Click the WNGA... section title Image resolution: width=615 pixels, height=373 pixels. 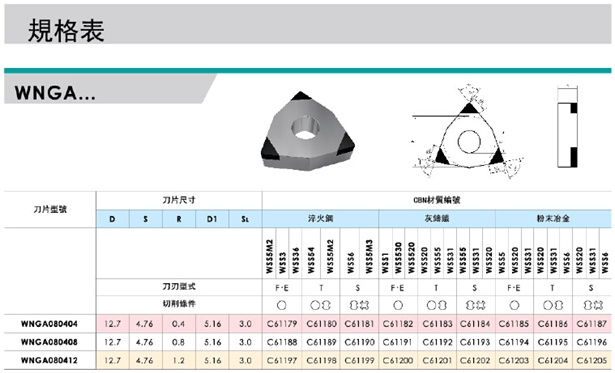55,93
